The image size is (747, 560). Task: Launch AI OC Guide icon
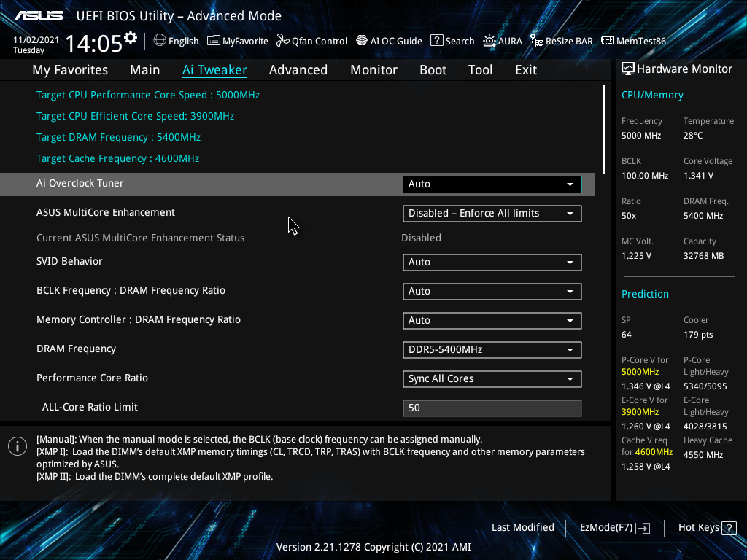click(362, 41)
